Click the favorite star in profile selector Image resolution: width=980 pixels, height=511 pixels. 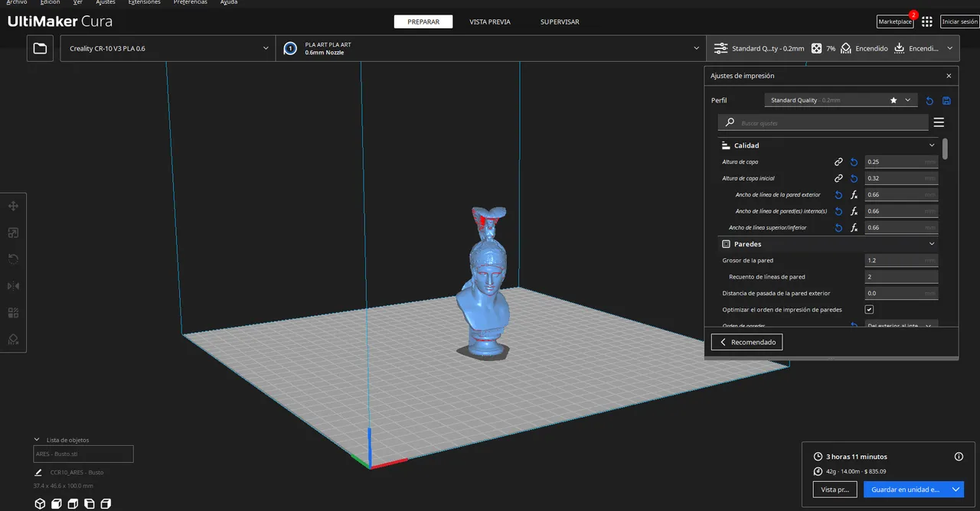[x=893, y=100]
